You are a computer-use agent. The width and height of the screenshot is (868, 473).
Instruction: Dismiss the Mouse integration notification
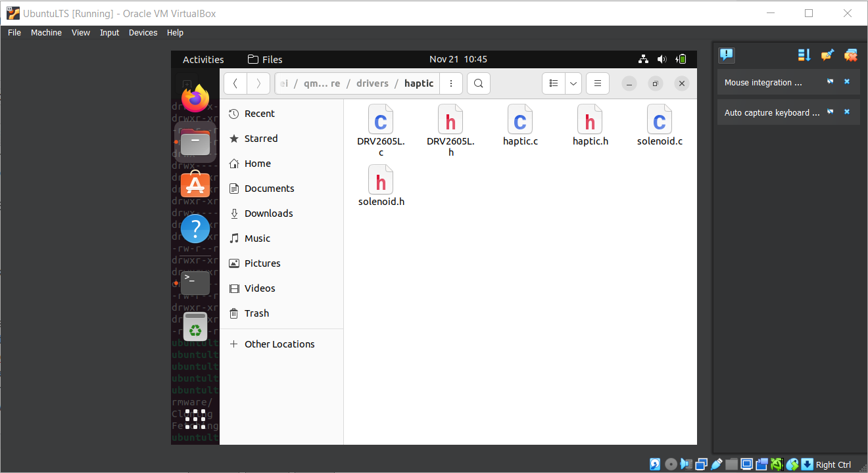tap(847, 82)
